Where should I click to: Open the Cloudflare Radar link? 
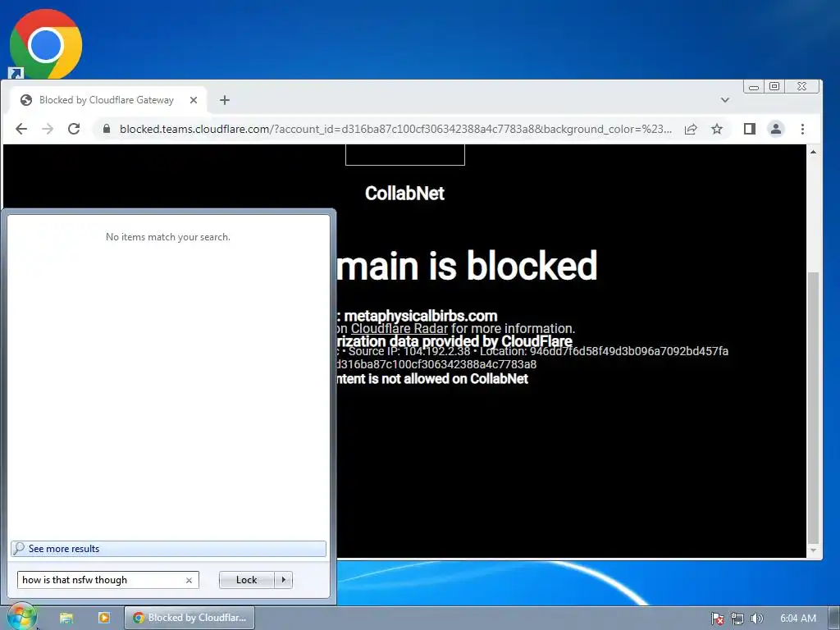click(399, 328)
